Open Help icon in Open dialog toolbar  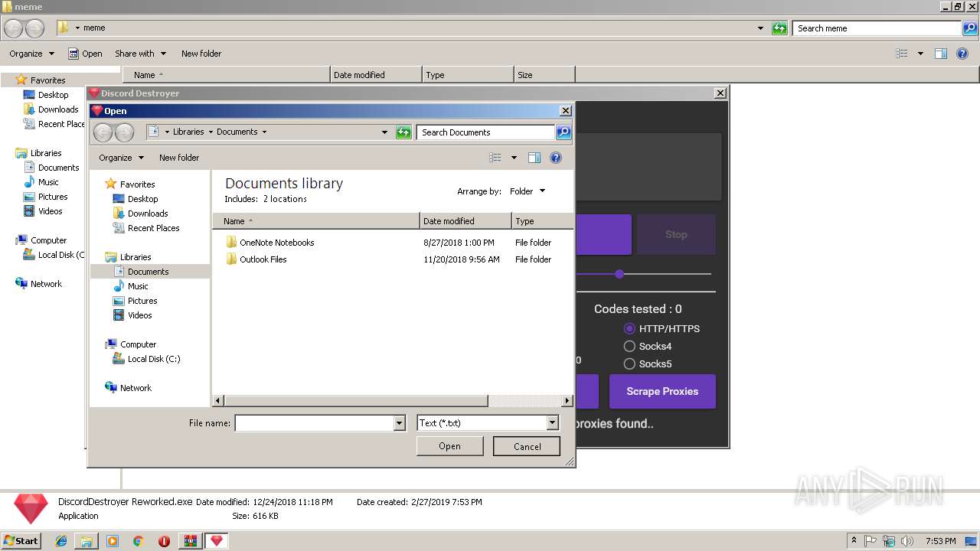click(x=556, y=158)
